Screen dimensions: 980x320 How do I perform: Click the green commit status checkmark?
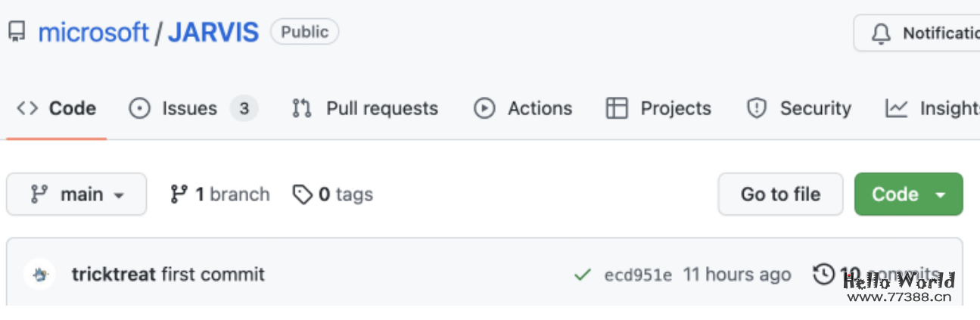[582, 275]
